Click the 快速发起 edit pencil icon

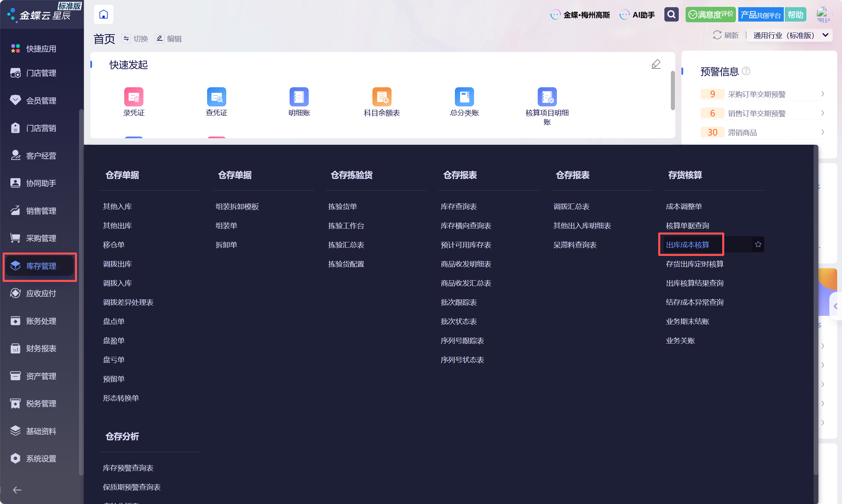[656, 64]
